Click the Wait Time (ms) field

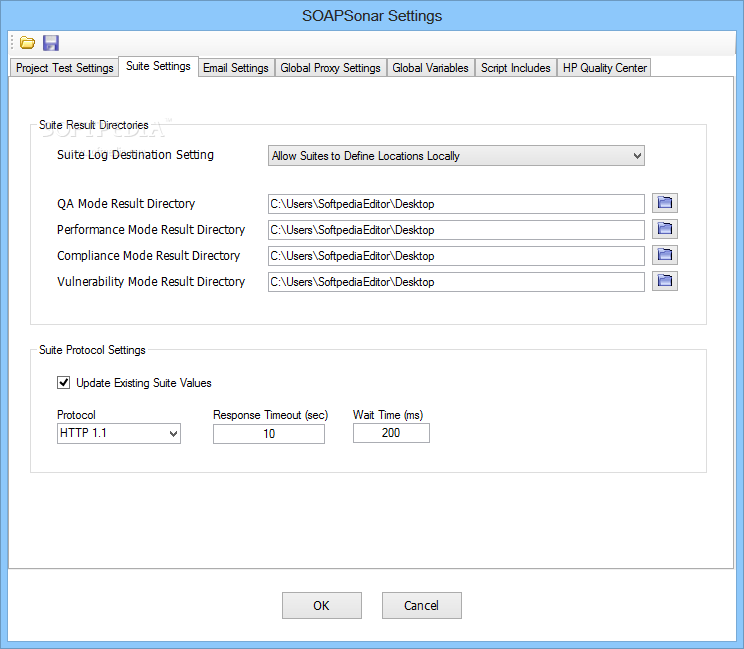coord(391,433)
